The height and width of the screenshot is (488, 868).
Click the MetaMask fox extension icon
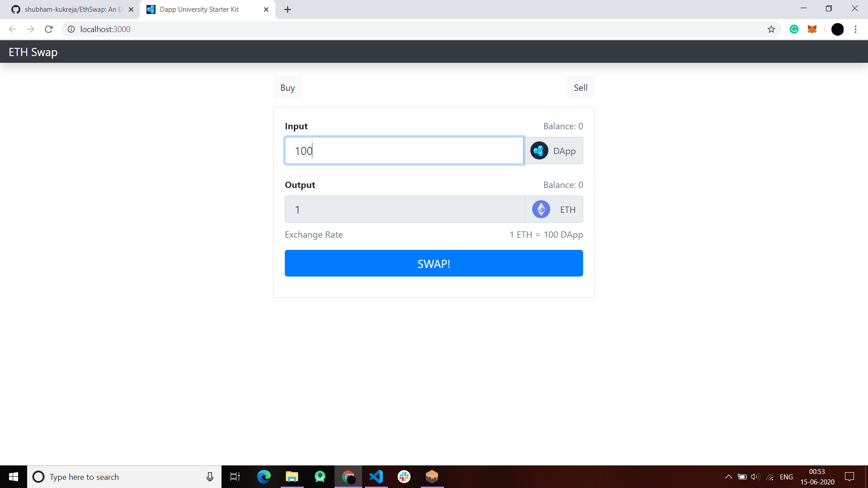[812, 29]
